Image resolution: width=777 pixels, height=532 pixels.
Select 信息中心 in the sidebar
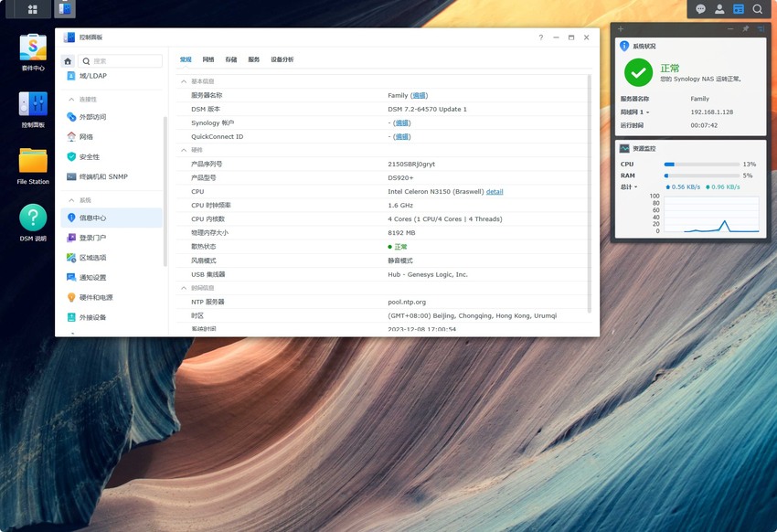(111, 218)
